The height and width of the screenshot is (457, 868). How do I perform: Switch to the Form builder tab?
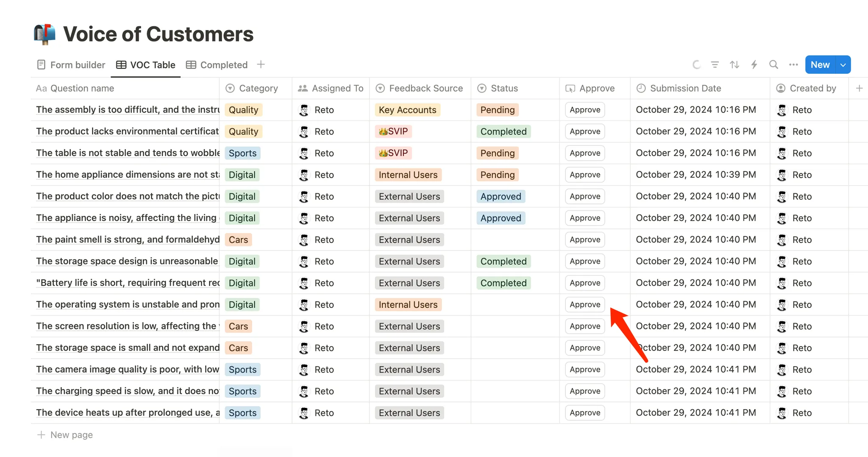[71, 65]
